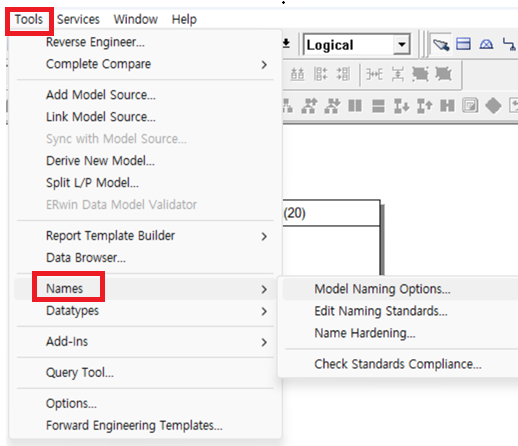
Task: Select the Add-Ins menu entry
Action: [145, 342]
